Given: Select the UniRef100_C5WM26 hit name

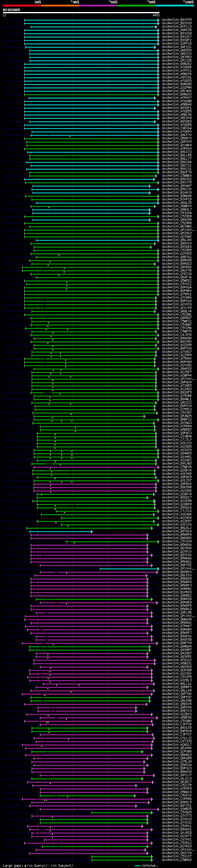Looking at the screenshot, I should point(177,860).
